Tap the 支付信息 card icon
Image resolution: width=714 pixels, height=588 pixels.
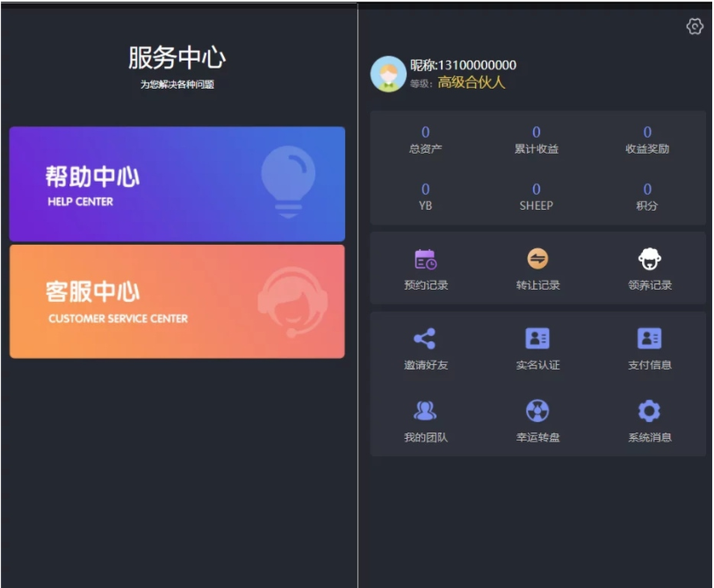[649, 339]
